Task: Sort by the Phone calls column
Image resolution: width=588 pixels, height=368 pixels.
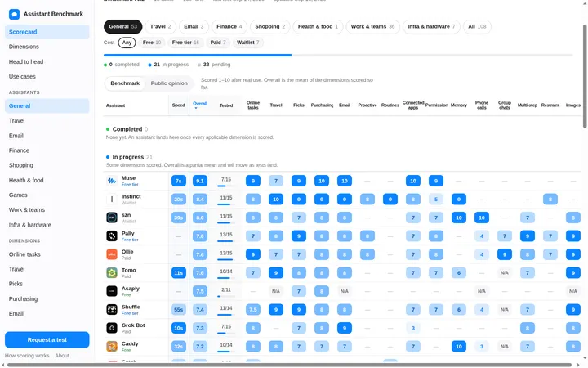Action: [482, 105]
